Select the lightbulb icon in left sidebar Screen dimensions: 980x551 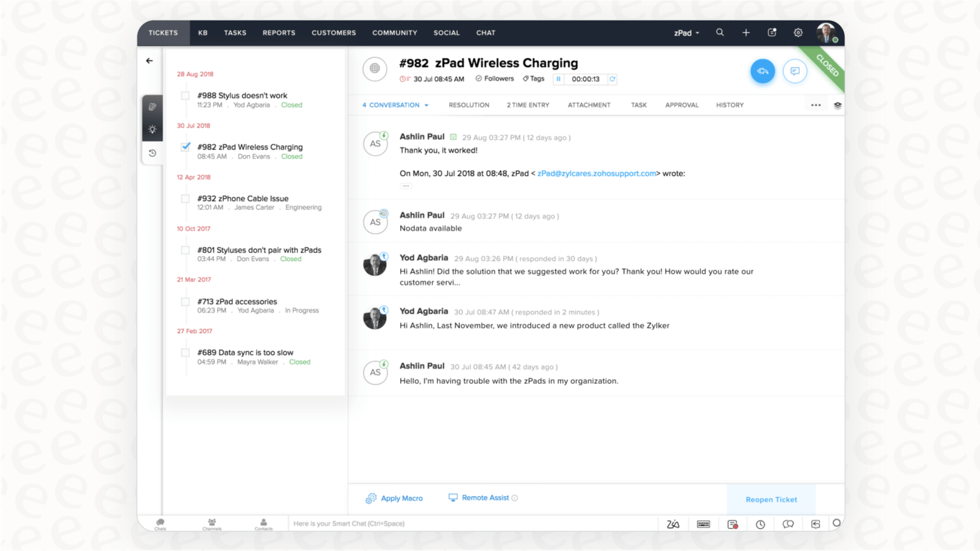(x=152, y=129)
